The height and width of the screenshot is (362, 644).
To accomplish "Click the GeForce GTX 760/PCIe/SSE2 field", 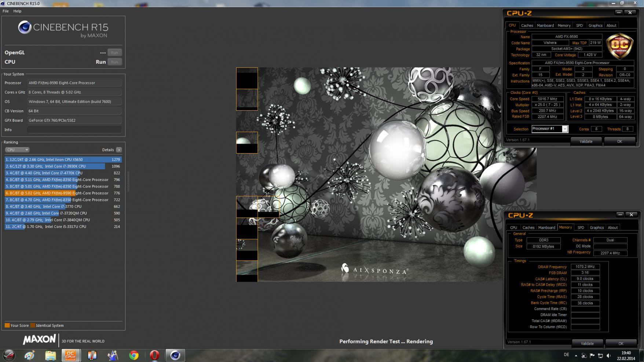I will pos(74,120).
